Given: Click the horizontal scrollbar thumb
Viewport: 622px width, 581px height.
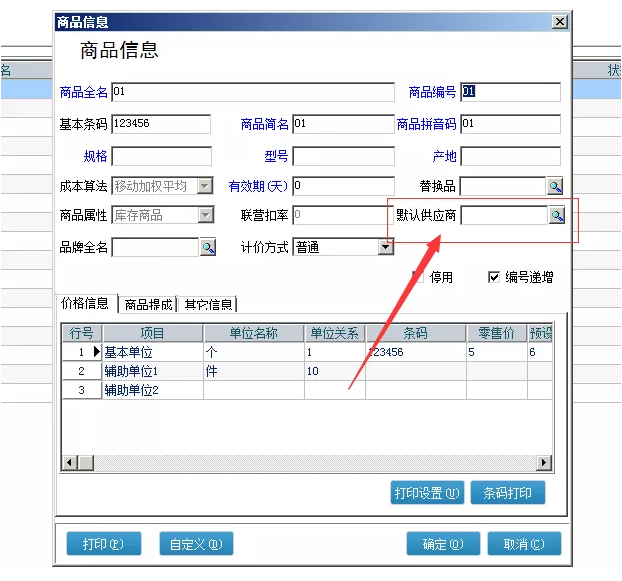Looking at the screenshot, I should pos(86,462).
